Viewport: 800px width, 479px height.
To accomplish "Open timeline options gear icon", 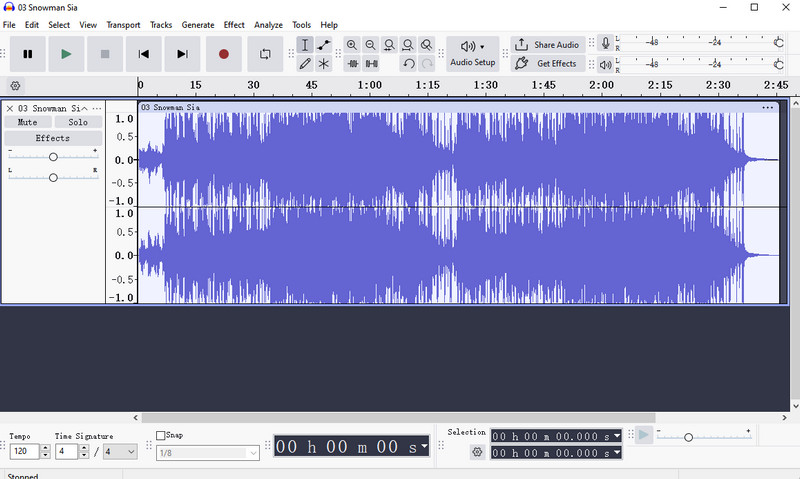I will (x=15, y=86).
